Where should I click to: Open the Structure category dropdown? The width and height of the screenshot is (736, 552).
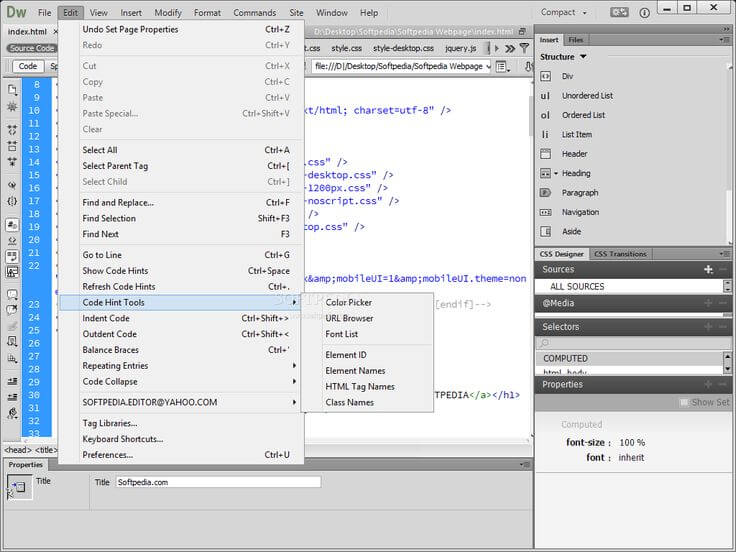(563, 57)
